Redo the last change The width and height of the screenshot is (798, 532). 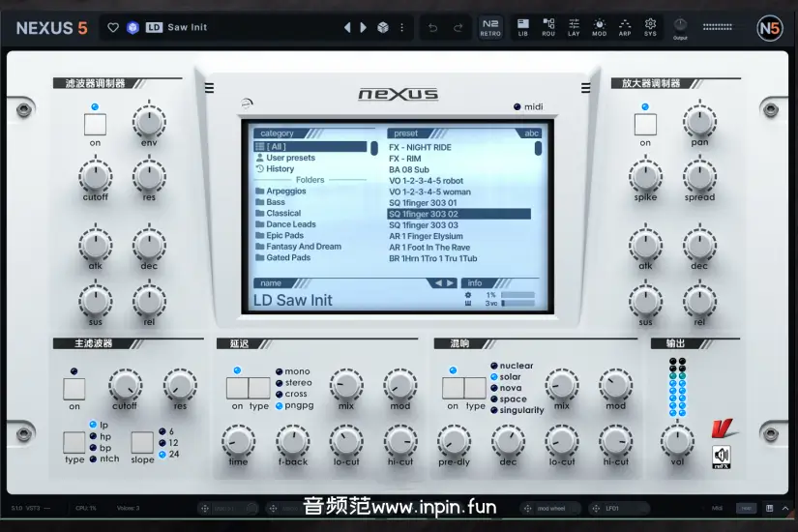click(458, 27)
